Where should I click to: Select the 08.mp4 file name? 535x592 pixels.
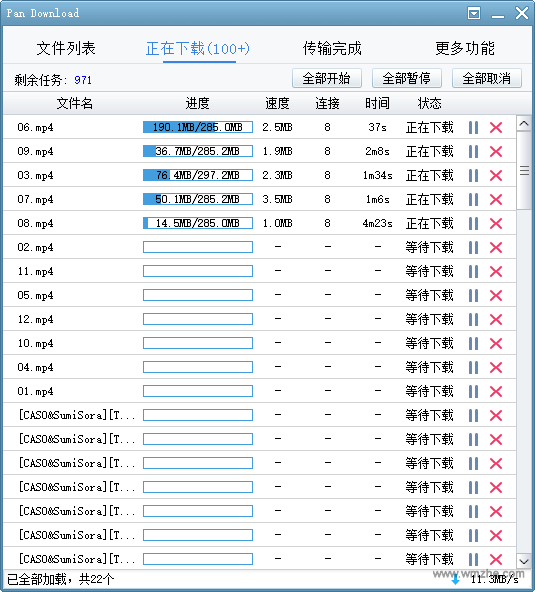point(35,224)
